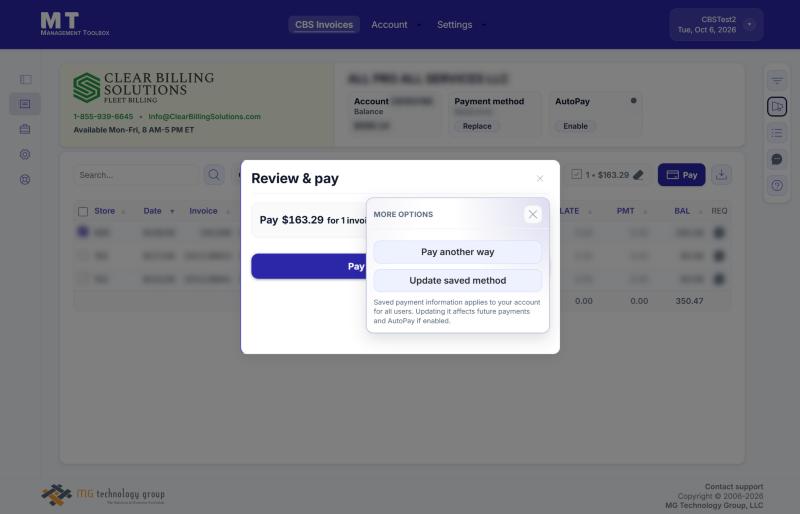Image resolution: width=800 pixels, height=514 pixels.
Task: Click the REQ column header
Action: (719, 211)
